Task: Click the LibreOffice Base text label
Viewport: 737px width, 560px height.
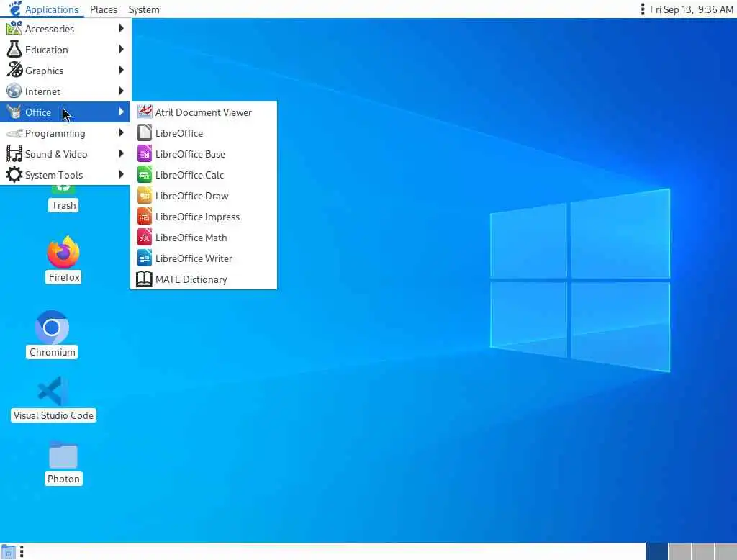Action: point(190,154)
